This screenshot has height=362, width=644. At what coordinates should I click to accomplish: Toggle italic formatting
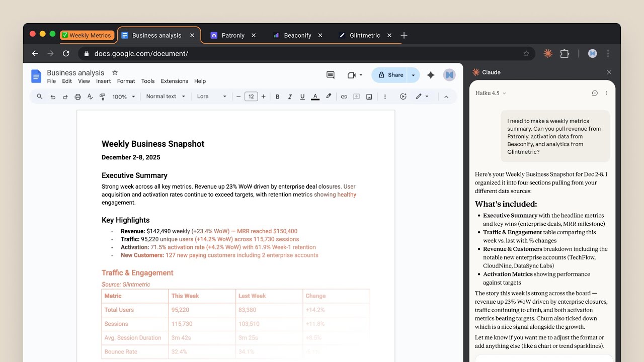(290, 97)
